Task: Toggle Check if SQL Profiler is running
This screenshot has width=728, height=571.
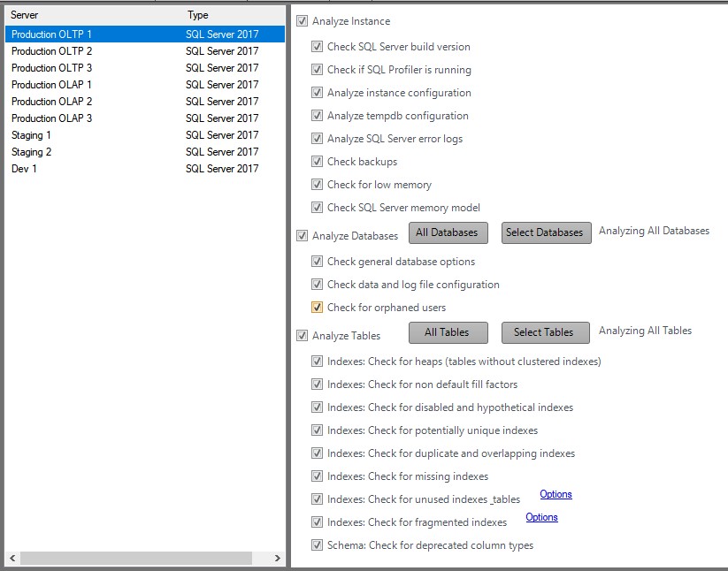Action: pos(318,70)
